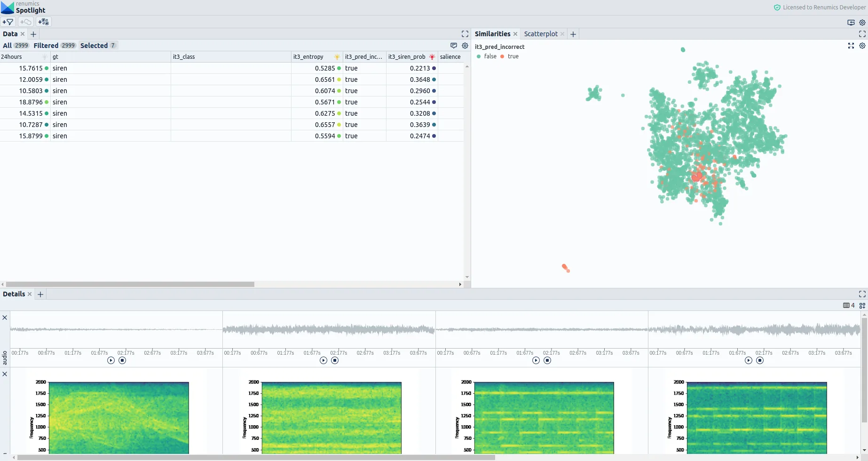This screenshot has height=461, width=868.
Task: Select the row with entropy 0.6561
Action: coord(232,79)
